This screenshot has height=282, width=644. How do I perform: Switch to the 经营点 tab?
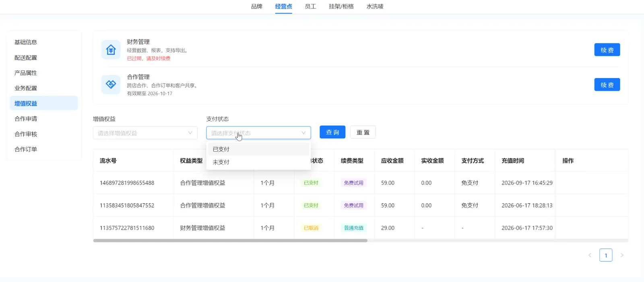(x=284, y=6)
